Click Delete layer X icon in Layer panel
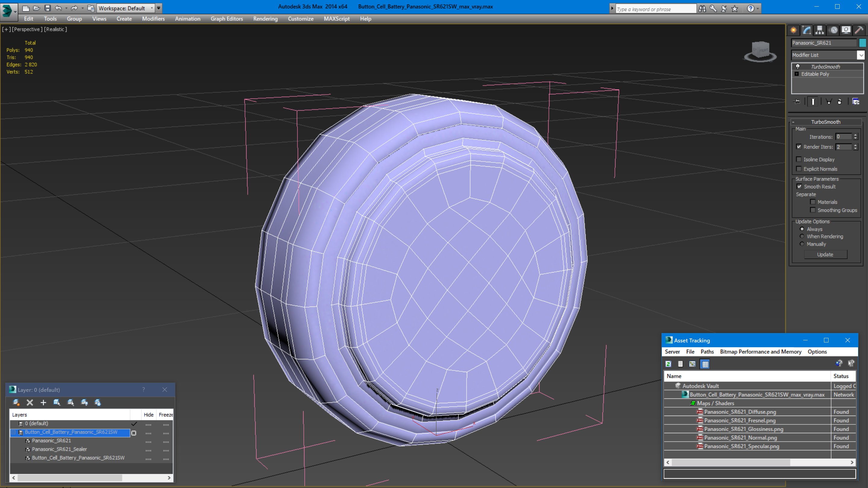Screen dimensions: 868x488 (30, 402)
